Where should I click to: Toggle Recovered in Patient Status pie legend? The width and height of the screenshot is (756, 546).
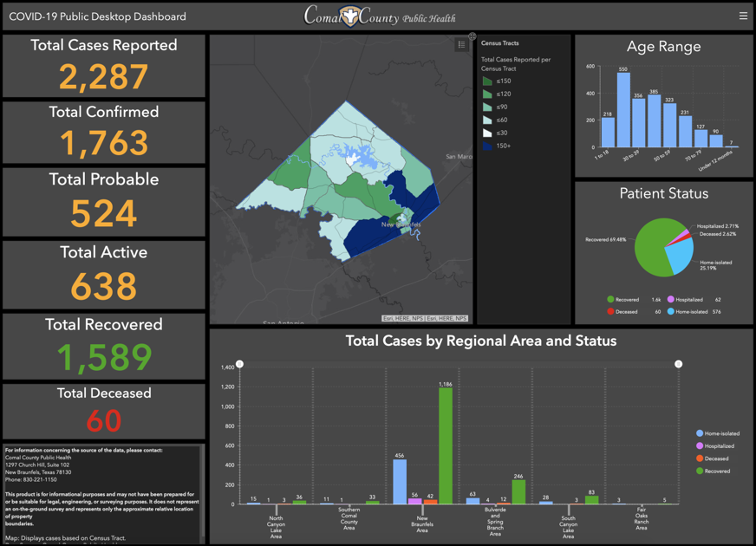coord(623,299)
